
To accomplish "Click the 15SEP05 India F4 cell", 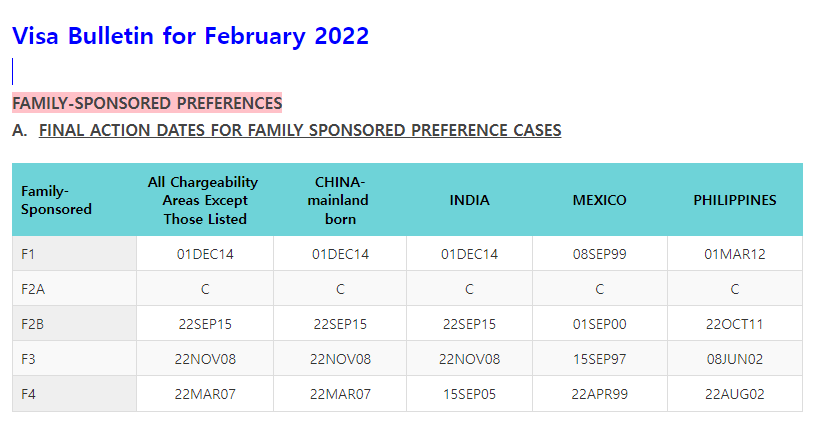I will 470,394.
